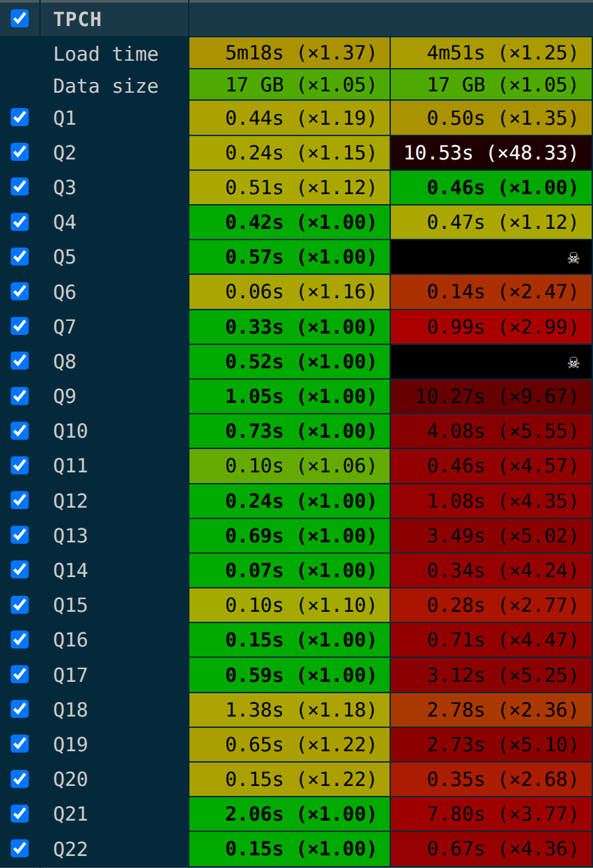Click the 0.35s (×2.68) cell for Q20
The height and width of the screenshot is (868, 593).
click(x=492, y=779)
